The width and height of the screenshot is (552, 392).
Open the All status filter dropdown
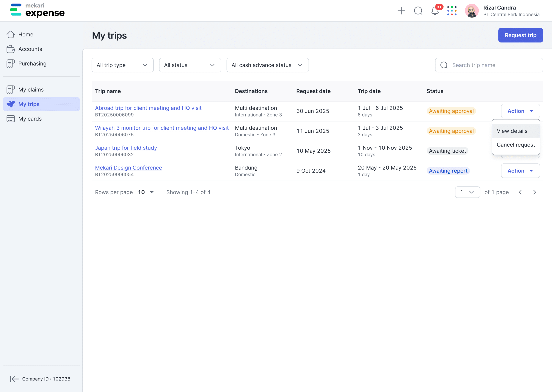pyautogui.click(x=190, y=65)
